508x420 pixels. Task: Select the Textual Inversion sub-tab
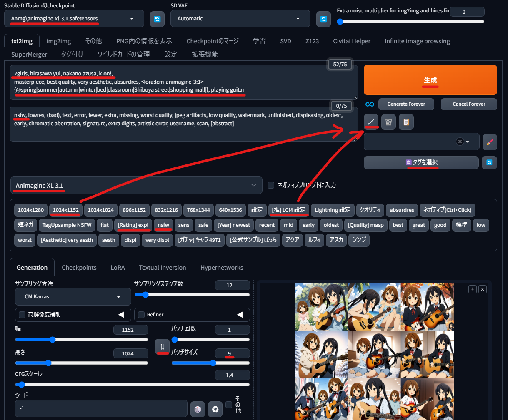pos(163,268)
